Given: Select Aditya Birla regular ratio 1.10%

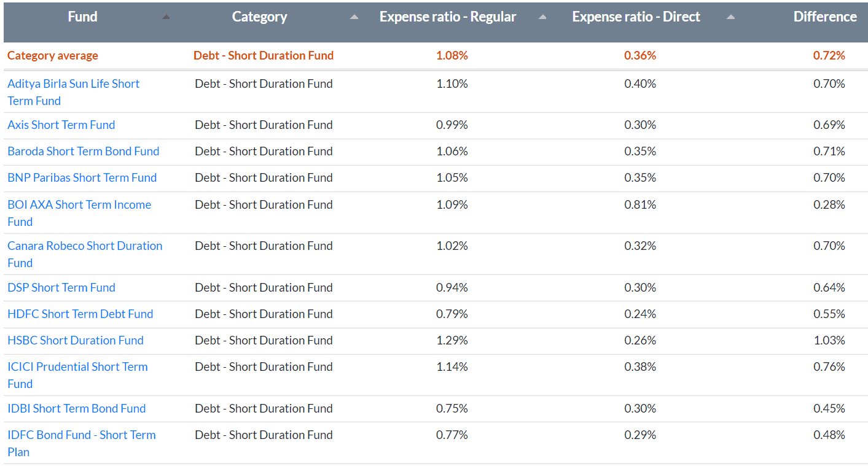Looking at the screenshot, I should pyautogui.click(x=452, y=83).
